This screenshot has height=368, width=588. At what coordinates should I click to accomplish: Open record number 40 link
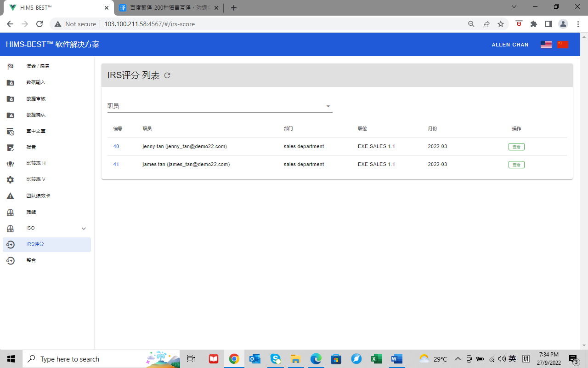coord(116,147)
